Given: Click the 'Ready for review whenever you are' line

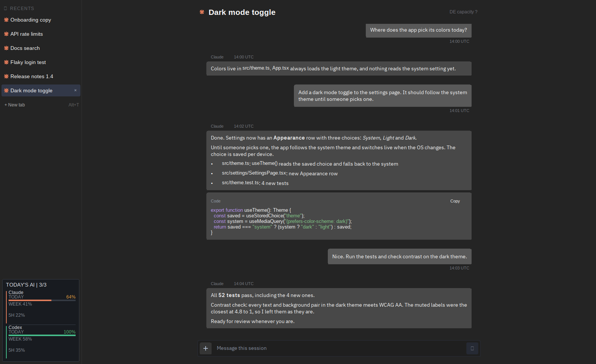Looking at the screenshot, I should (253, 321).
